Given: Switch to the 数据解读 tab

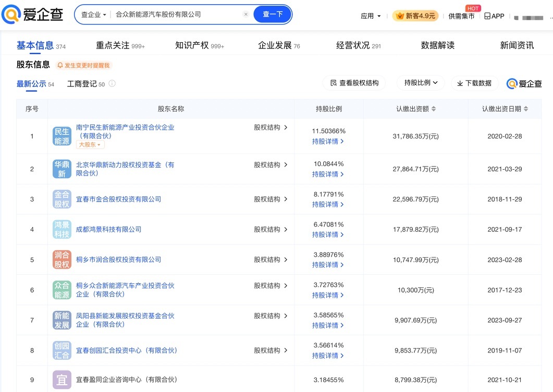Looking at the screenshot, I should (x=438, y=45).
